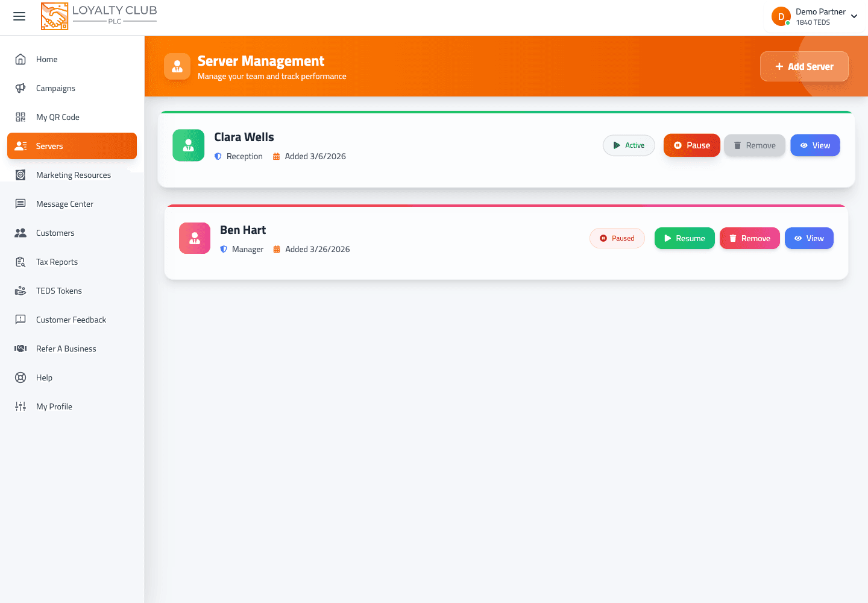Screen dimensions: 868x603
Task: Click the shield icon beside Manager
Action: (x=224, y=249)
